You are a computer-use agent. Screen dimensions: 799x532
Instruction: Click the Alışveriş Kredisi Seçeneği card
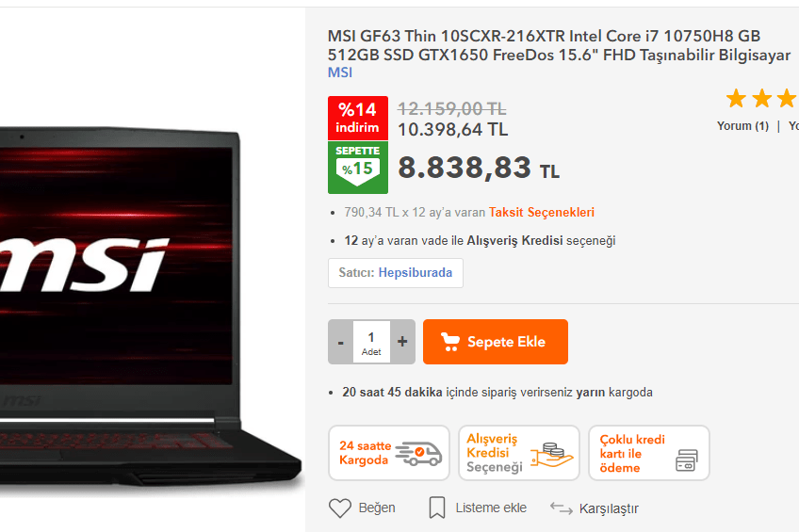(519, 453)
